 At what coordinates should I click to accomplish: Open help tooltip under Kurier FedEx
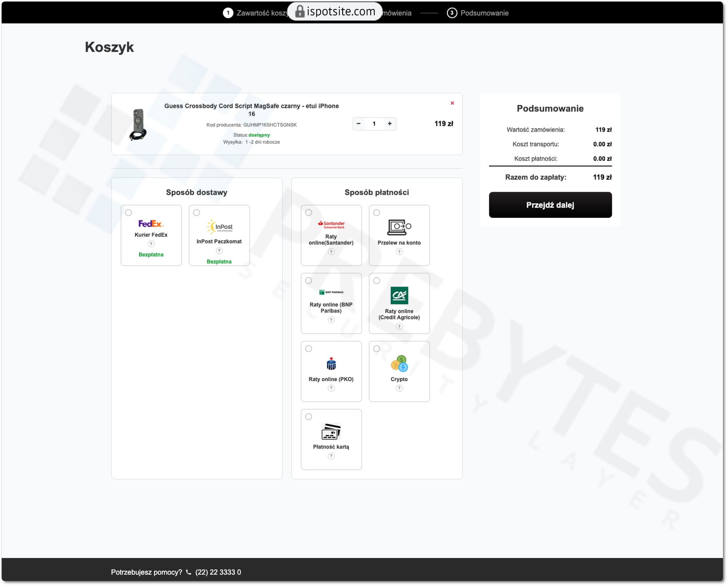coord(151,244)
